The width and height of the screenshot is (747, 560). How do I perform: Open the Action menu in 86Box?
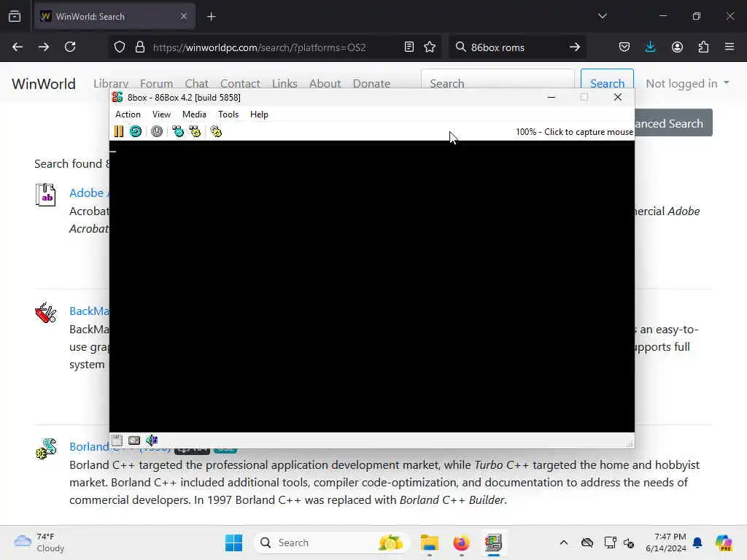click(128, 114)
